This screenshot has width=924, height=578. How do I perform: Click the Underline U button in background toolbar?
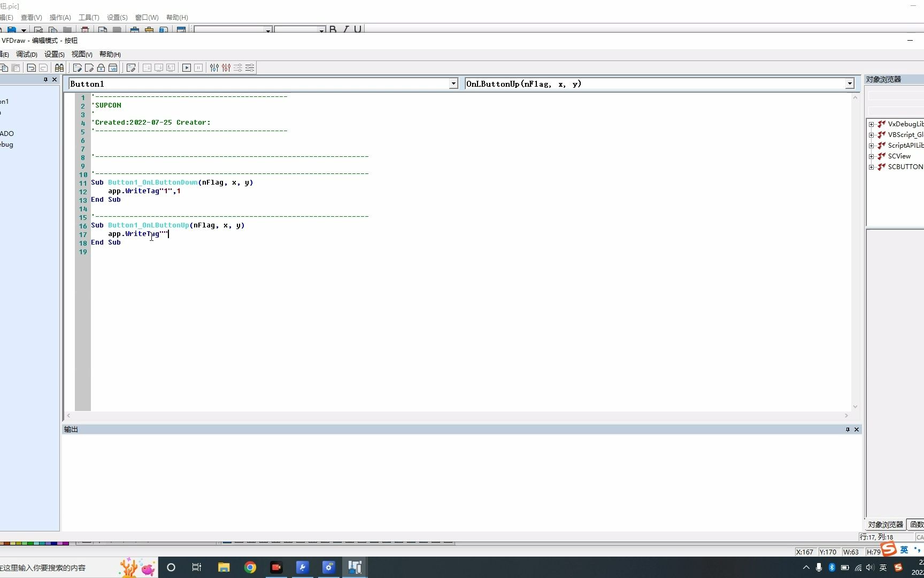tap(358, 29)
